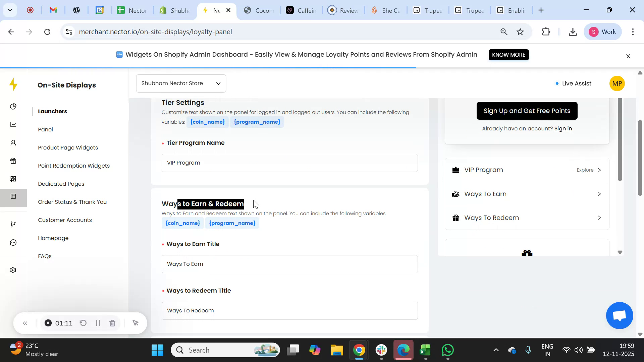
Task: Open the integrations branch icon
Action: (x=13, y=224)
